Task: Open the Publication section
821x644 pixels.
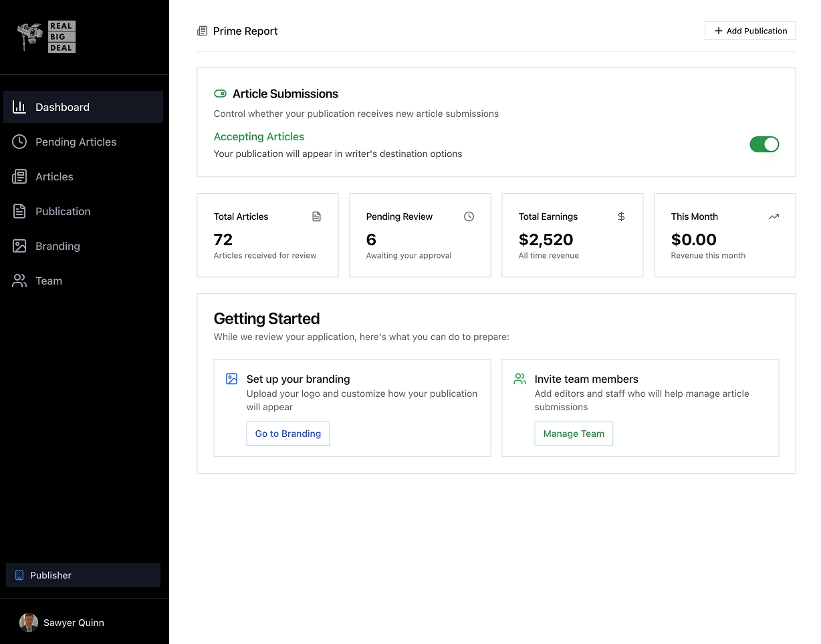Action: pos(83,211)
